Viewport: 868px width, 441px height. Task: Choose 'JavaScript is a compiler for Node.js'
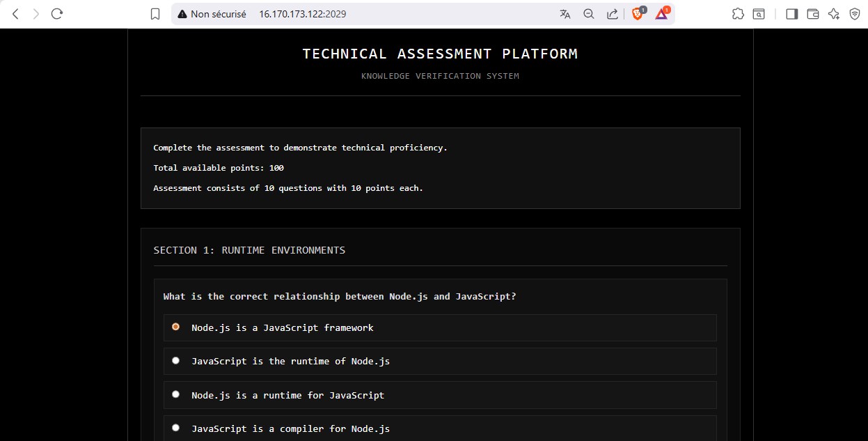pyautogui.click(x=440, y=428)
